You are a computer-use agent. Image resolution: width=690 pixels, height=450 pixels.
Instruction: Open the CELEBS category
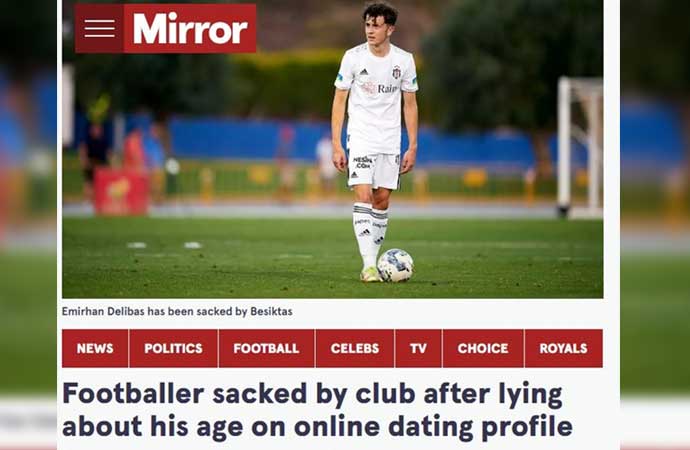355,348
